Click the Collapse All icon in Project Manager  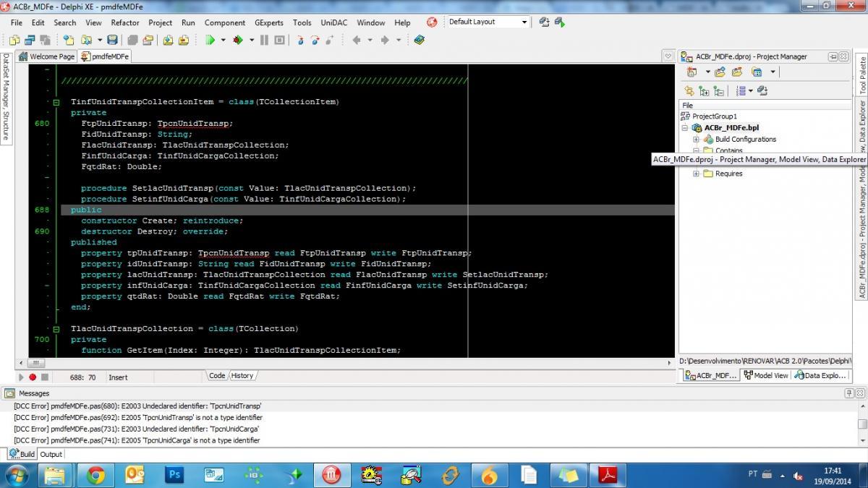[x=718, y=91]
